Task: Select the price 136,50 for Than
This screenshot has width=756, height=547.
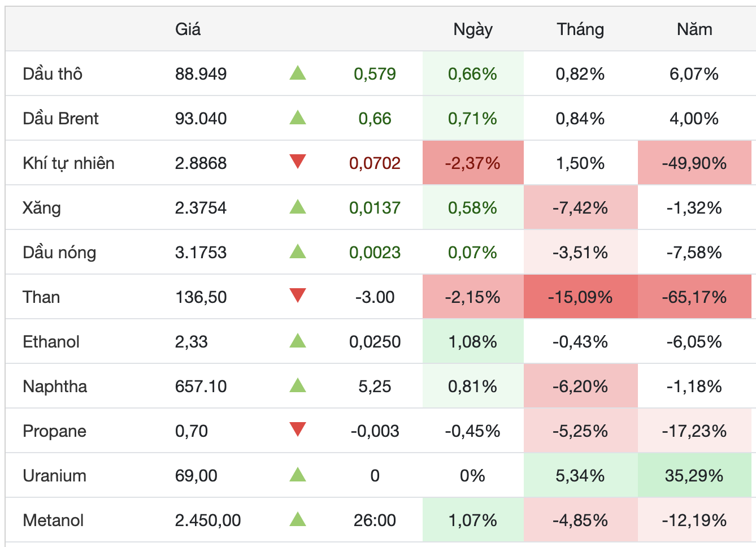Action: pyautogui.click(x=201, y=297)
